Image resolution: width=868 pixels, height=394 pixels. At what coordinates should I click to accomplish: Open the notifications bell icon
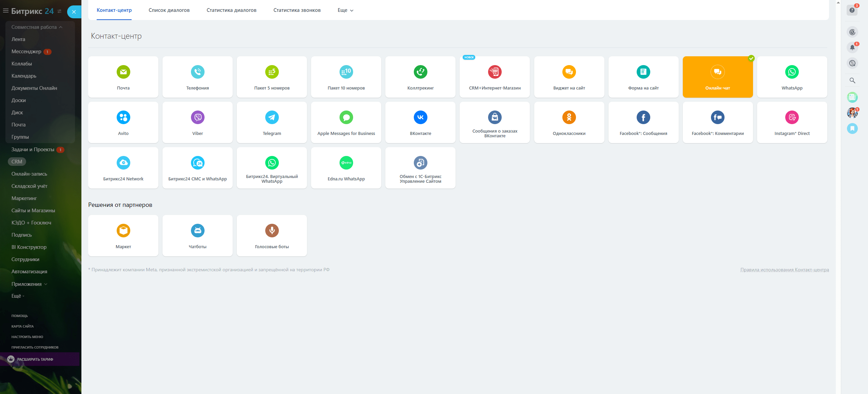coord(852,47)
